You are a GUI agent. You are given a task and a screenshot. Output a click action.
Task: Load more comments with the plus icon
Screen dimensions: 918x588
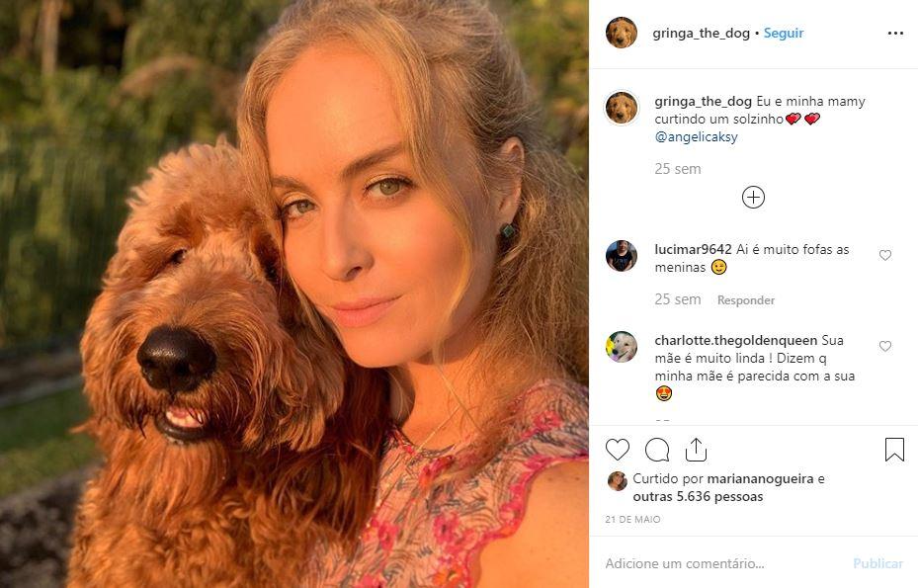pos(753,198)
